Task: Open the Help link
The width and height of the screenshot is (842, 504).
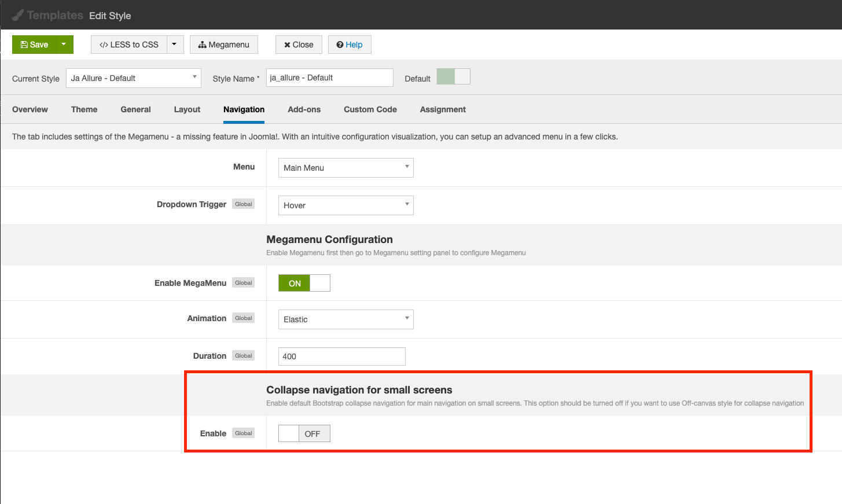Action: pos(350,45)
